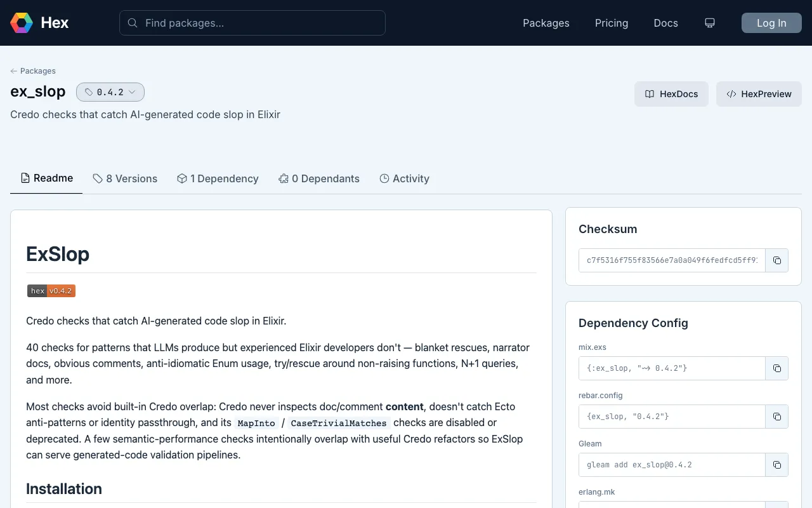Select the 0 Dependants tab
812x508 pixels.
(x=319, y=178)
